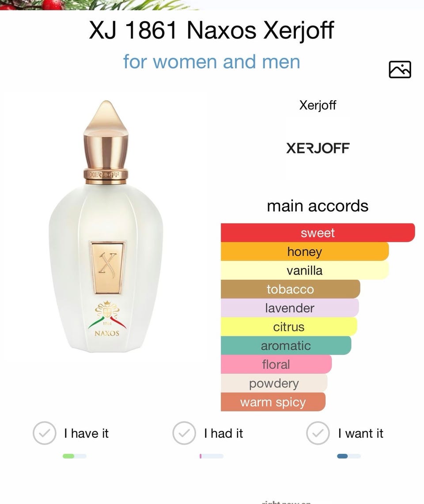Select the teal aromatic accord bar
This screenshot has width=424, height=504.
tap(286, 346)
